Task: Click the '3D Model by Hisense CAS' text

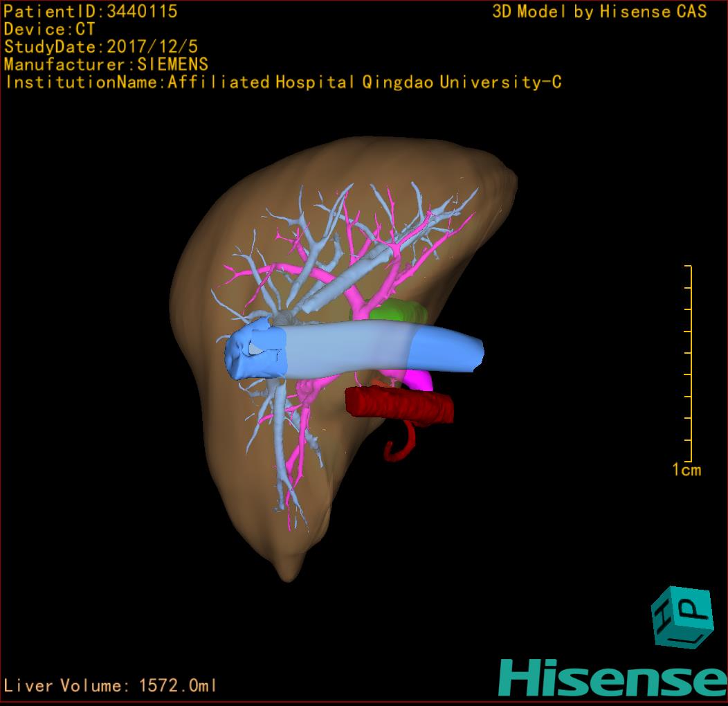Action: [599, 12]
